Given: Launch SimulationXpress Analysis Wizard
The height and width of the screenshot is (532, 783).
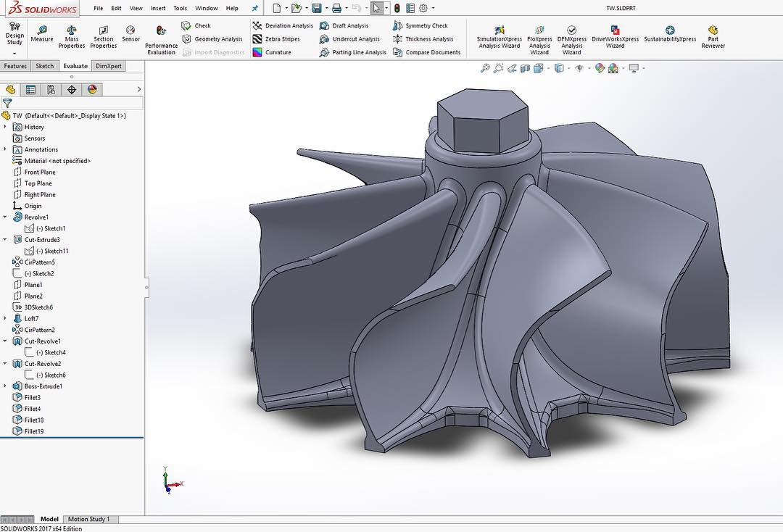Looking at the screenshot, I should click(x=499, y=37).
